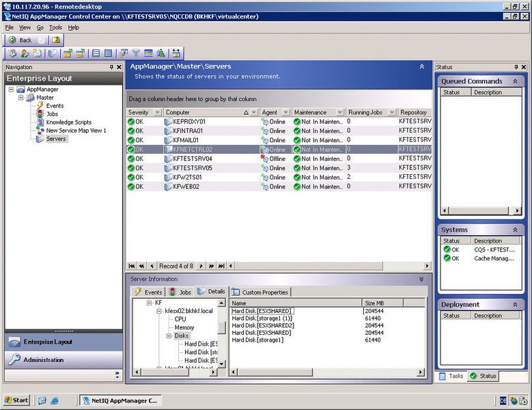
Task: Open the Maintenance column filter dropdown
Action: [339, 112]
